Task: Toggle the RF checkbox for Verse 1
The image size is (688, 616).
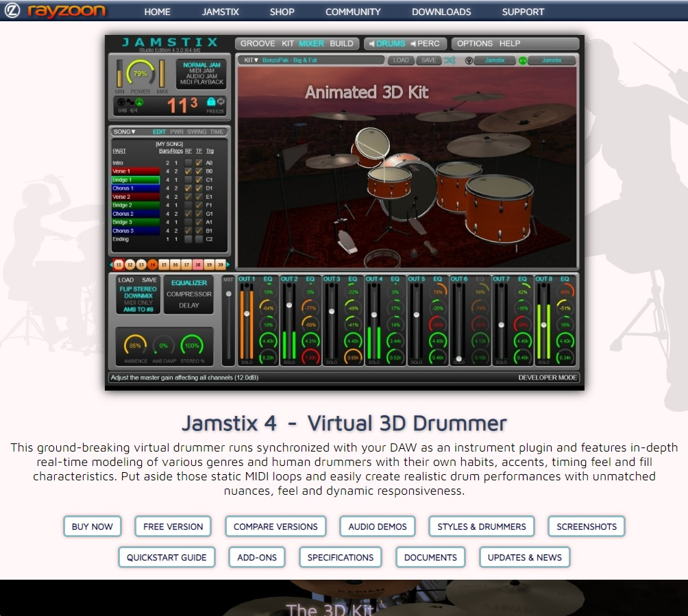Action: pyautogui.click(x=188, y=171)
